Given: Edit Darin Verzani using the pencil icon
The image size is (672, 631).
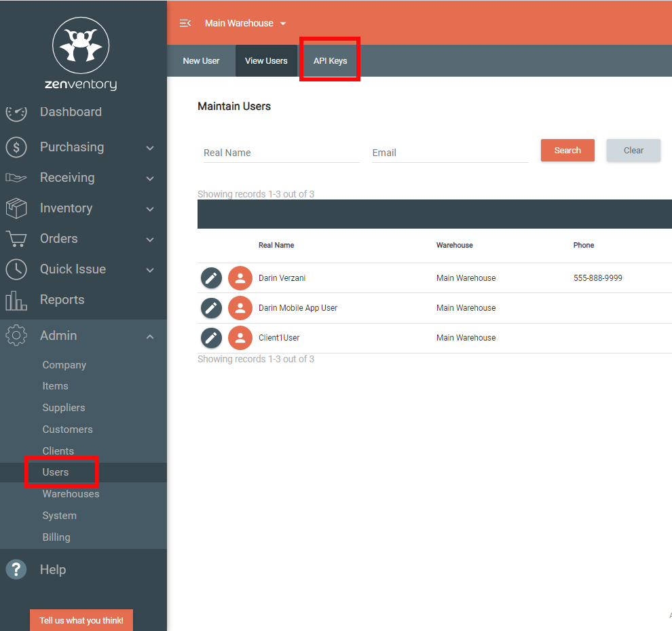Looking at the screenshot, I should (x=211, y=278).
